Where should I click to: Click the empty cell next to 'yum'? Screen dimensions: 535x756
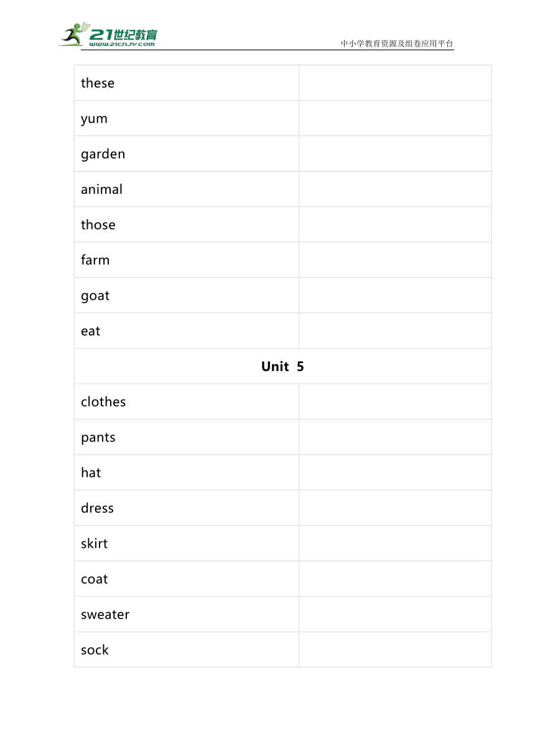(396, 118)
